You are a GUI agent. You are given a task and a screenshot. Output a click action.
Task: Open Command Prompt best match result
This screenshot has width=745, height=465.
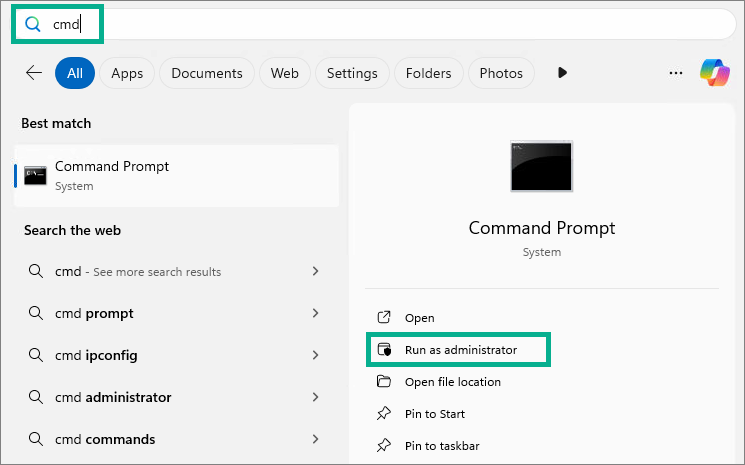pos(176,176)
